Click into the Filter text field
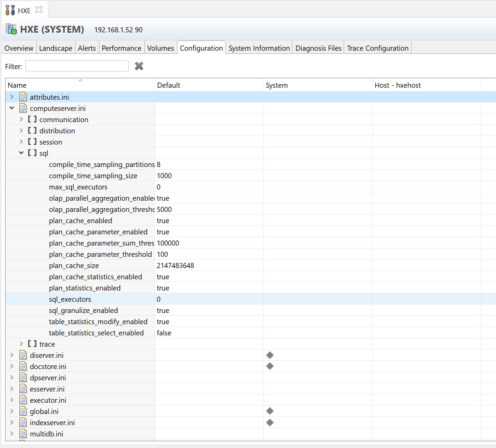The image size is (496, 448). [x=77, y=66]
